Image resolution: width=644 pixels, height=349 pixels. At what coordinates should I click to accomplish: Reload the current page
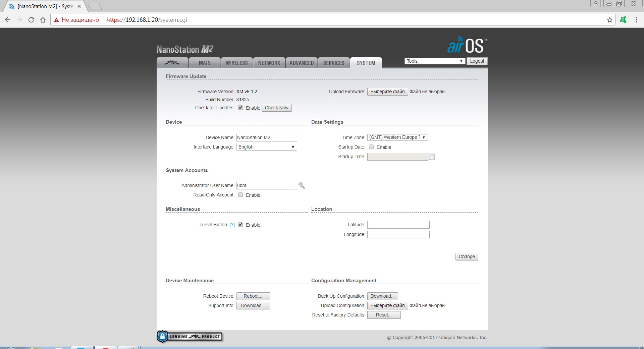tap(31, 20)
